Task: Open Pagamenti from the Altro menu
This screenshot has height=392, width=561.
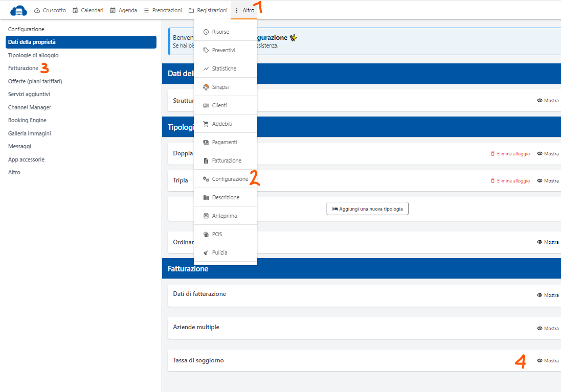Action: pyautogui.click(x=224, y=142)
